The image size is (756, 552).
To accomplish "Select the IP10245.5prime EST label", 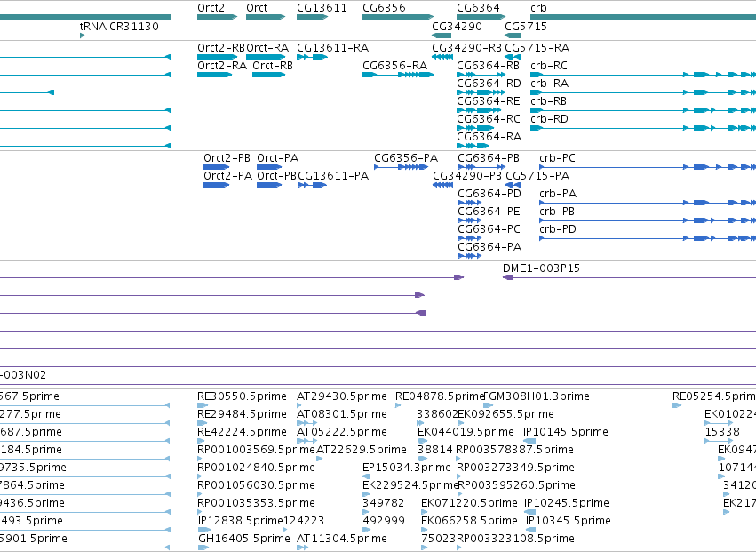I will click(x=567, y=503).
